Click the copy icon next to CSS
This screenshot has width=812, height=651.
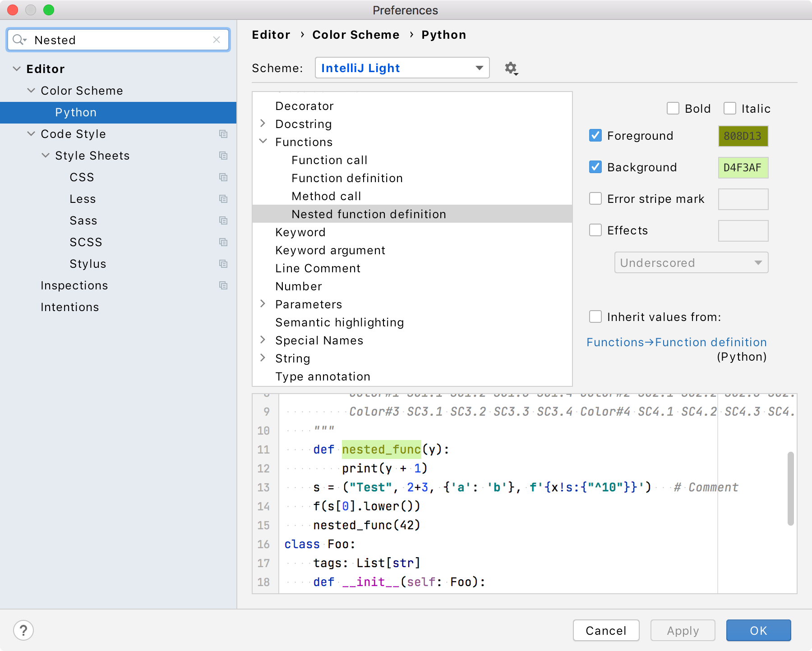[x=224, y=177]
